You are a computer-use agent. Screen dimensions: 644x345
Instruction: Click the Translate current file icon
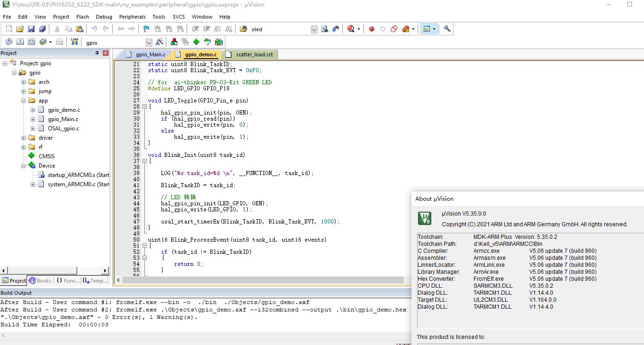click(9, 42)
